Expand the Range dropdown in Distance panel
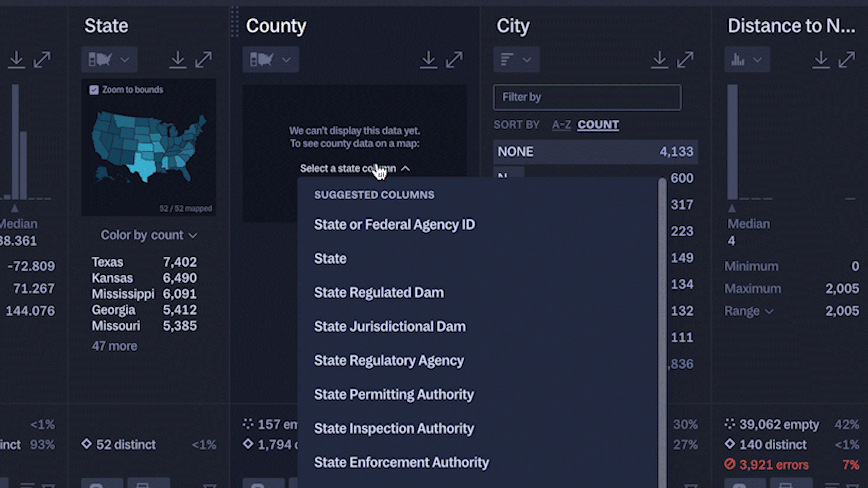Screen dimensions: 868x488 [x=749, y=311]
